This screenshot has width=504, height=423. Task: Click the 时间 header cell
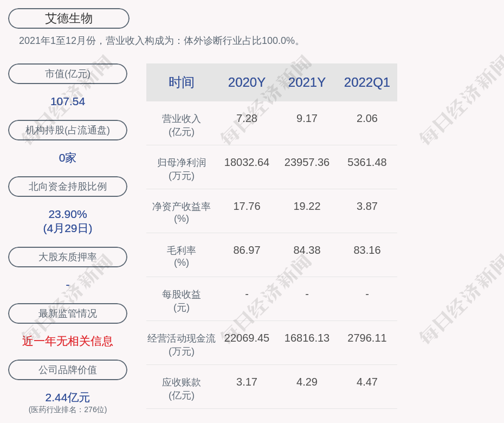coord(182,82)
